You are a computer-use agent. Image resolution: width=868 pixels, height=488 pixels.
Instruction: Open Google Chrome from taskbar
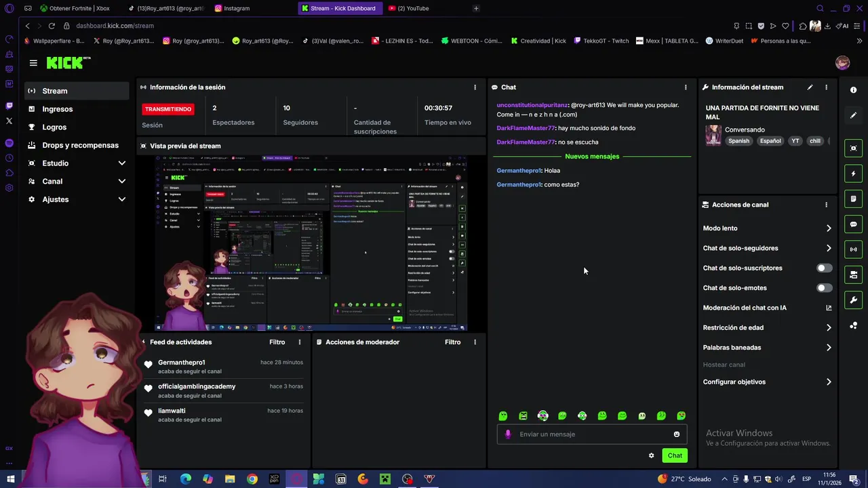point(252,479)
